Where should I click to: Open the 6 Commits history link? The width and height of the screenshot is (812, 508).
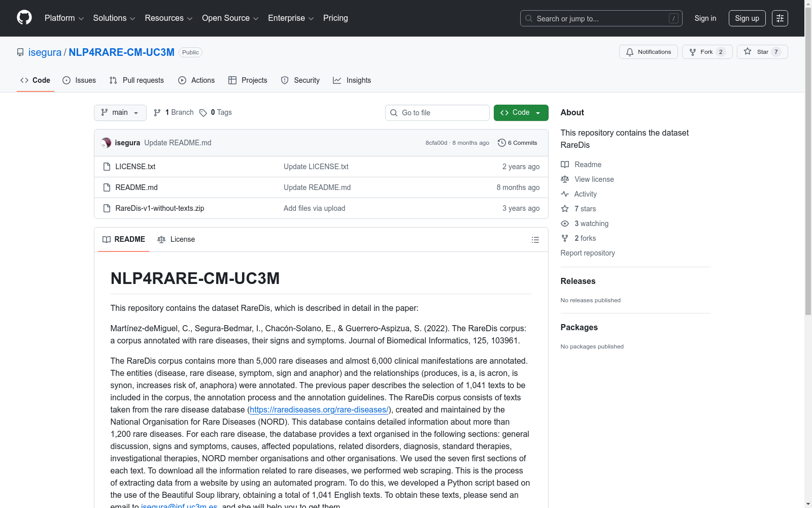point(518,143)
